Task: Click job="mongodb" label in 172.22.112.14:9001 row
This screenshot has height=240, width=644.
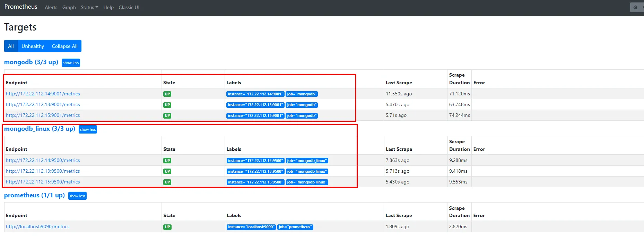Action: click(x=302, y=94)
